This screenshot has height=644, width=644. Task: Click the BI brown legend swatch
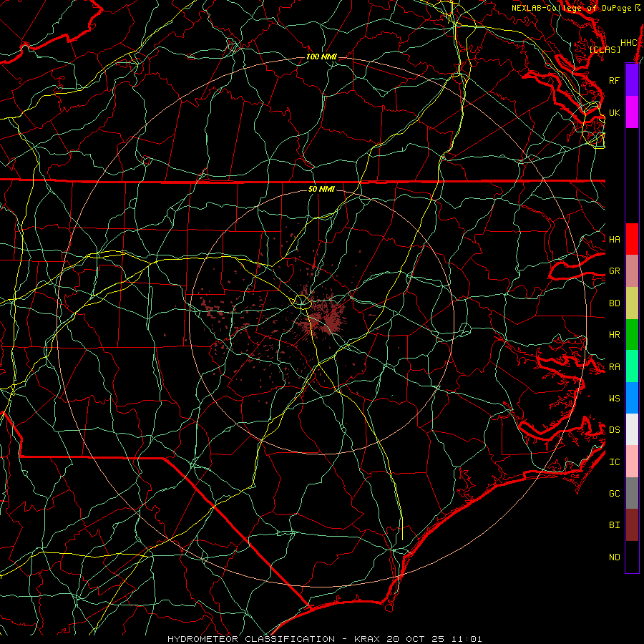point(632,525)
